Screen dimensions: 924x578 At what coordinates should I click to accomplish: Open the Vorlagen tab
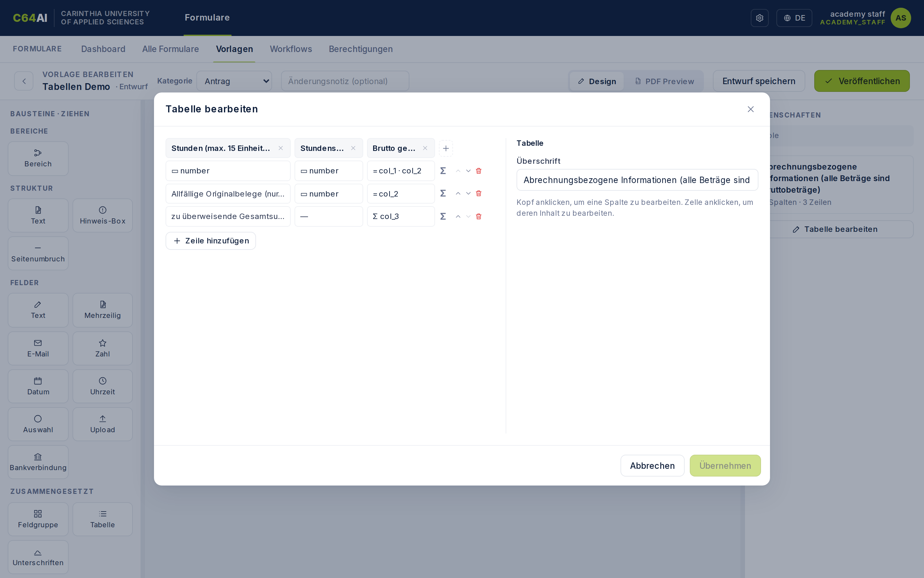point(235,49)
